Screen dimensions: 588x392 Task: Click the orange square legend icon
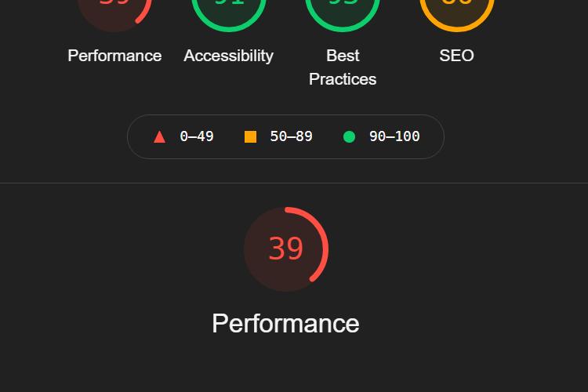pos(251,136)
